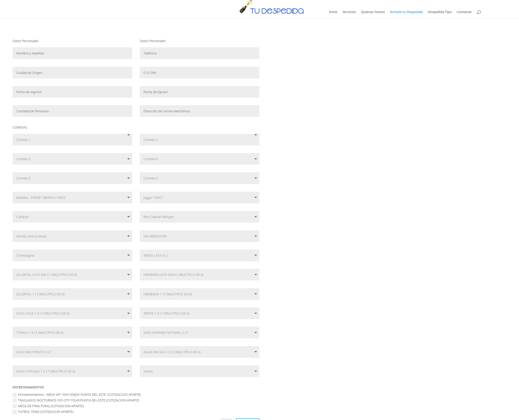Open JUGO NARANJA NATURAL 3 LT dropdown
This screenshot has height=420, width=519.
(x=199, y=333)
